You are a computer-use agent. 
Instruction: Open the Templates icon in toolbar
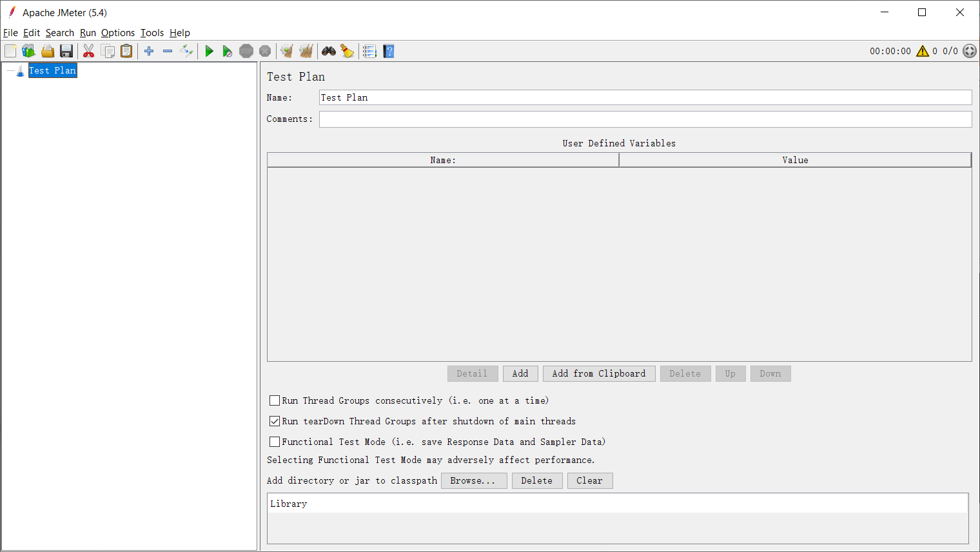coord(28,51)
